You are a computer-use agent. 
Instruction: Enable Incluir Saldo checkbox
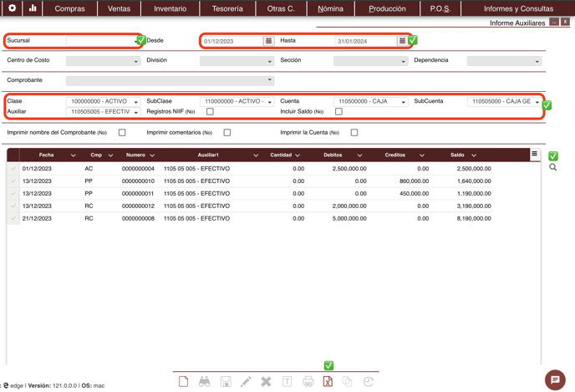point(338,111)
